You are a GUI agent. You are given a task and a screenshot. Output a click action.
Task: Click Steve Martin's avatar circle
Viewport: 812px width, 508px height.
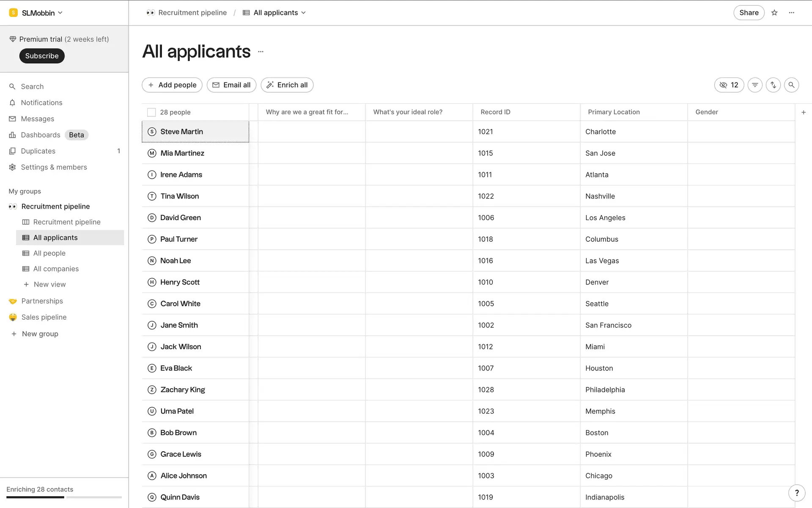coord(152,132)
